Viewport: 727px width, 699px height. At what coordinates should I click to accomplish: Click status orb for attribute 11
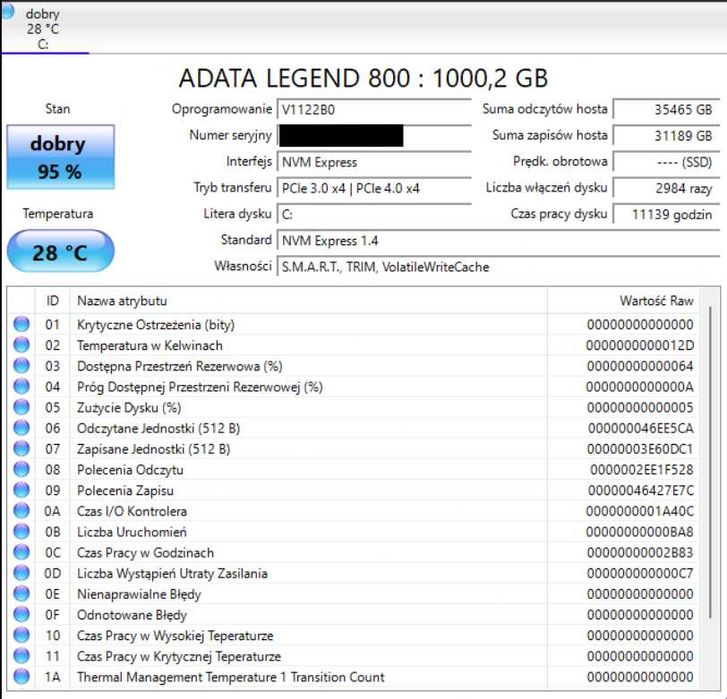point(21,656)
